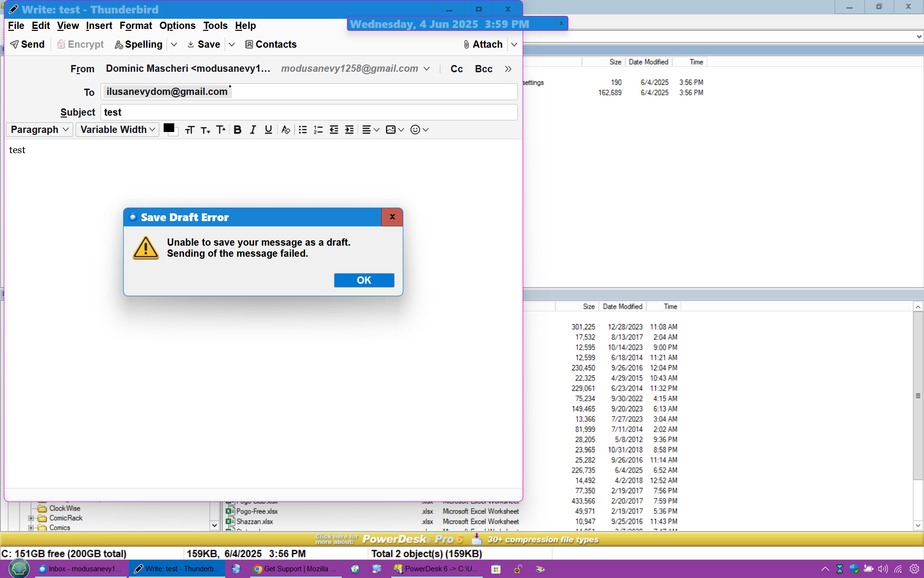Click the insert image icon
This screenshot has height=578, width=924.
point(391,130)
